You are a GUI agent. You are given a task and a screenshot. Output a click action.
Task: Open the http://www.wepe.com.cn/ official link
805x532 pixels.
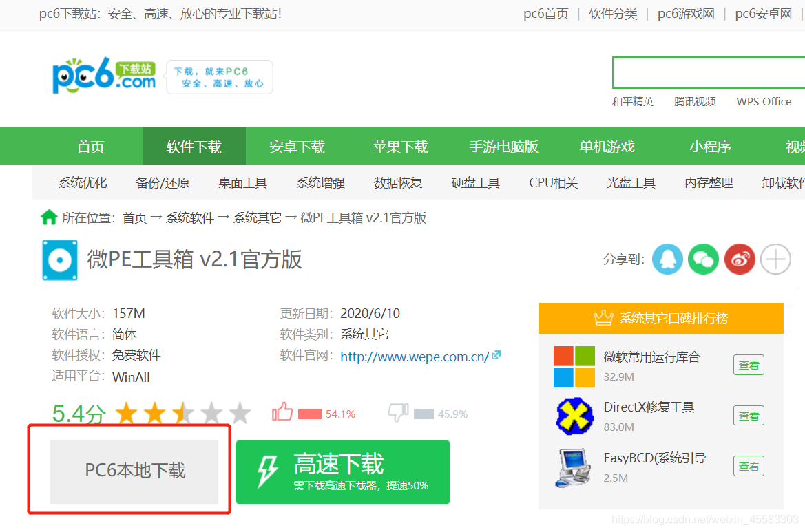pos(415,357)
